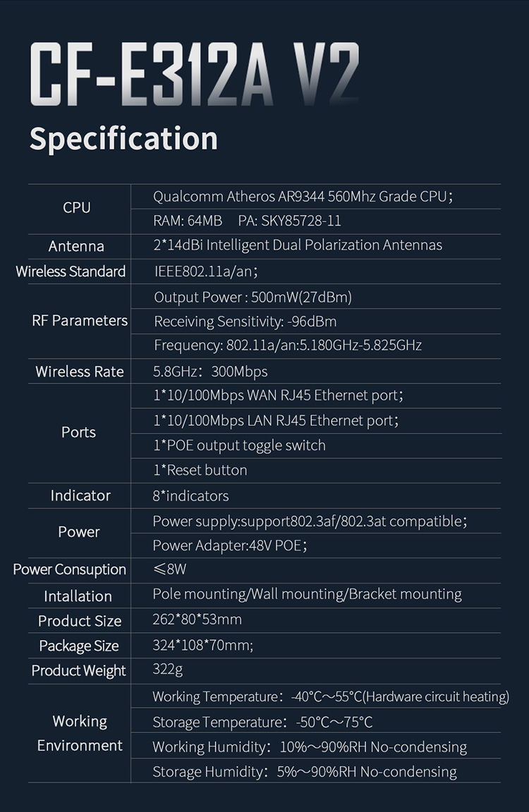
Task: Click the POE output toggle switch line
Action: [x=239, y=445]
